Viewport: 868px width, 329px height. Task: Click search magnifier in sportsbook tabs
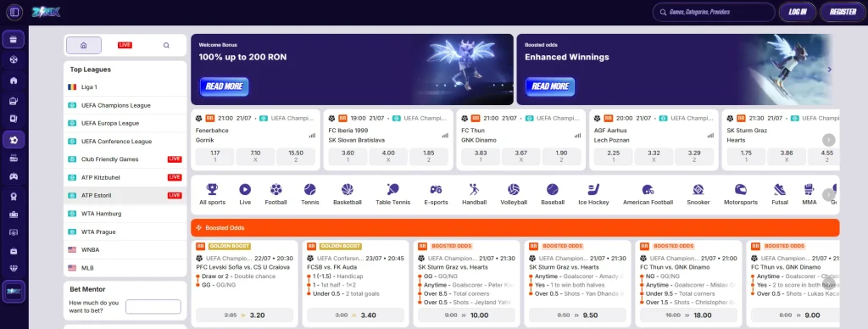(166, 46)
